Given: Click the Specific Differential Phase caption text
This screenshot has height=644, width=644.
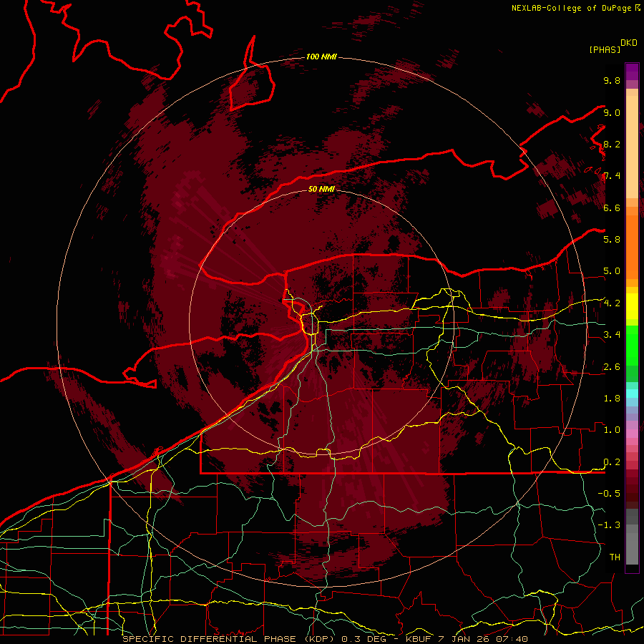Looking at the screenshot, I should tap(326, 639).
